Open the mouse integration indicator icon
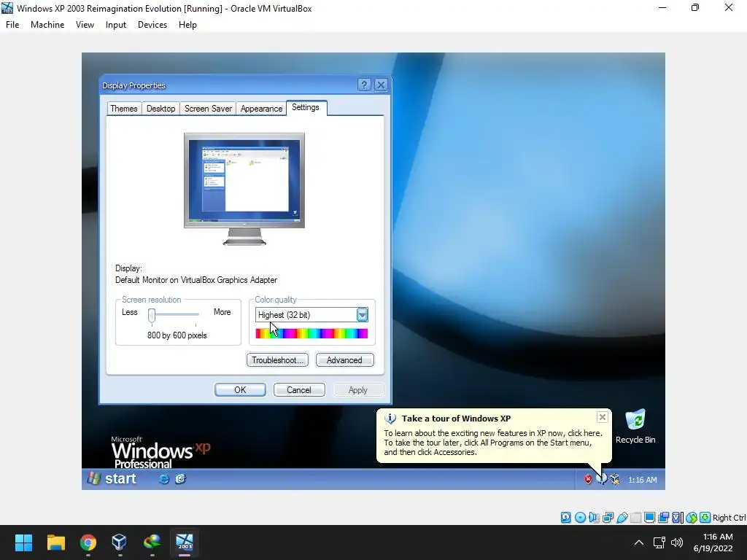This screenshot has width=747, height=560. pos(692,518)
